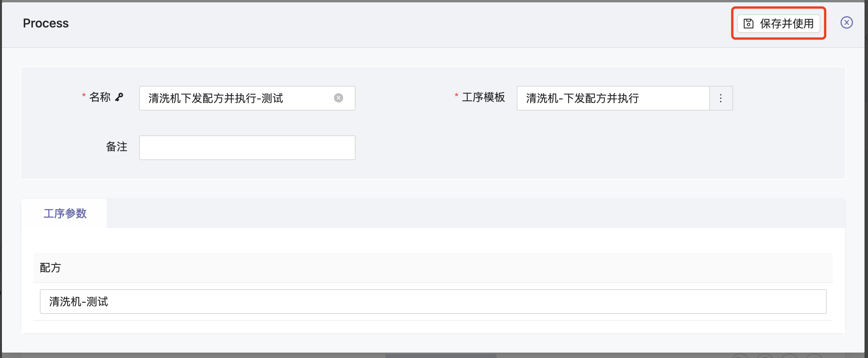
Task: Click the 配方 section header row
Action: (x=433, y=268)
